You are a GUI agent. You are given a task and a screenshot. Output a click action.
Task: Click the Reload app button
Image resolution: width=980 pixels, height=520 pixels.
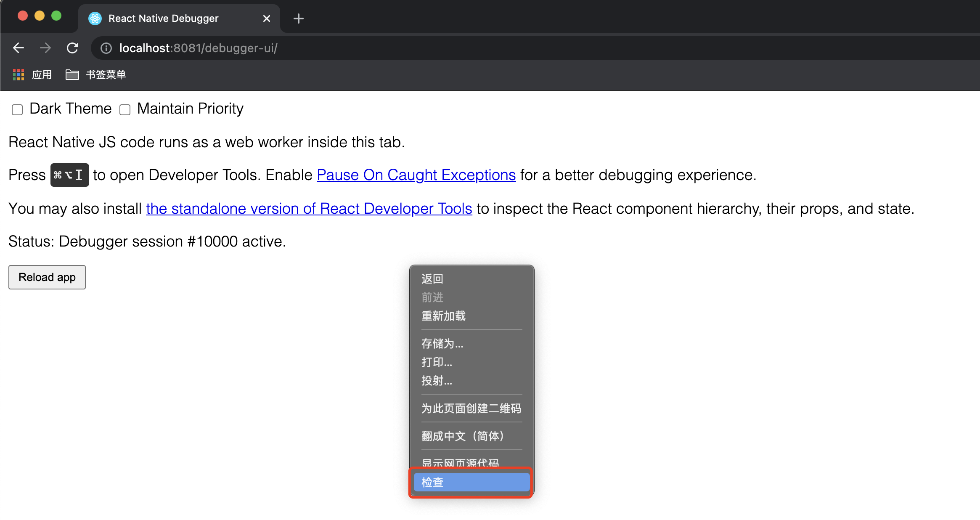pyautogui.click(x=47, y=277)
